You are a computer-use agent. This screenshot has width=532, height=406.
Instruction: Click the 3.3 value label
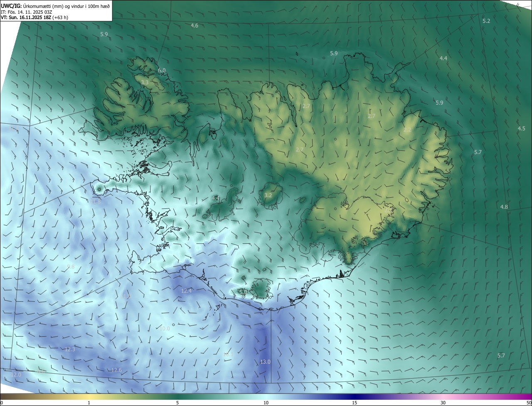[145, 83]
